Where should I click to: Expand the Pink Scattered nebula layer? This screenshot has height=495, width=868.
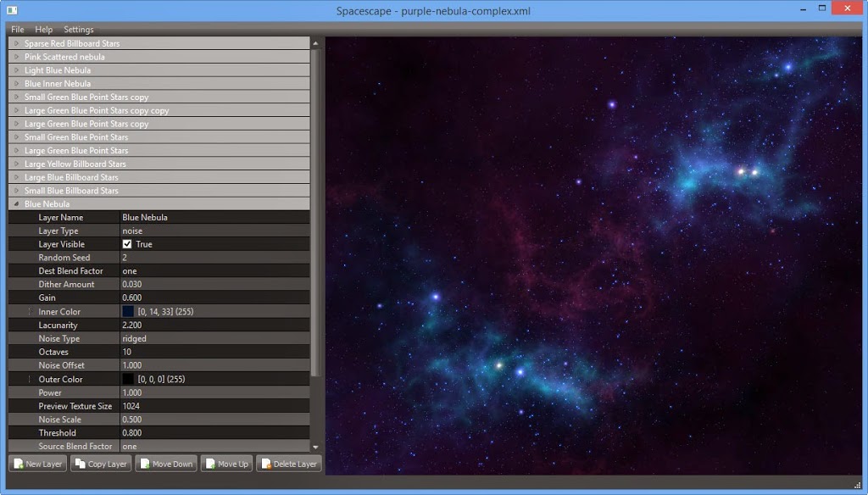(16, 57)
